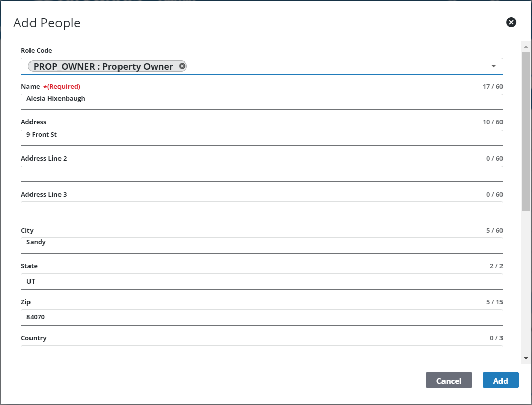The image size is (532, 405).
Task: Click the PROP_OWNER : Property Owner chip label
Action: (x=103, y=67)
